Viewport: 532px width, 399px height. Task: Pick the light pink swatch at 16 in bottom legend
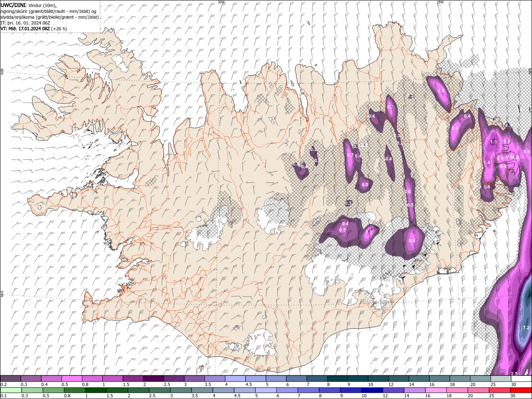[x=436, y=390]
